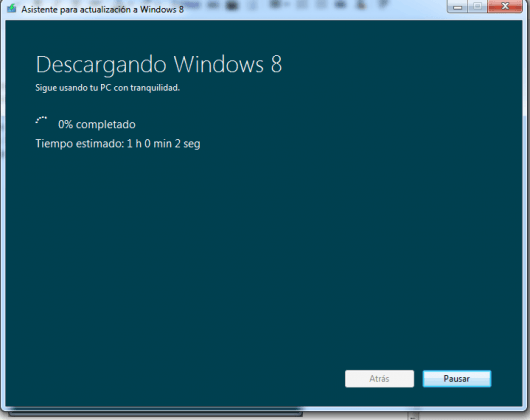
Task: Select the word 'completado' in progress line
Action: [x=105, y=124]
